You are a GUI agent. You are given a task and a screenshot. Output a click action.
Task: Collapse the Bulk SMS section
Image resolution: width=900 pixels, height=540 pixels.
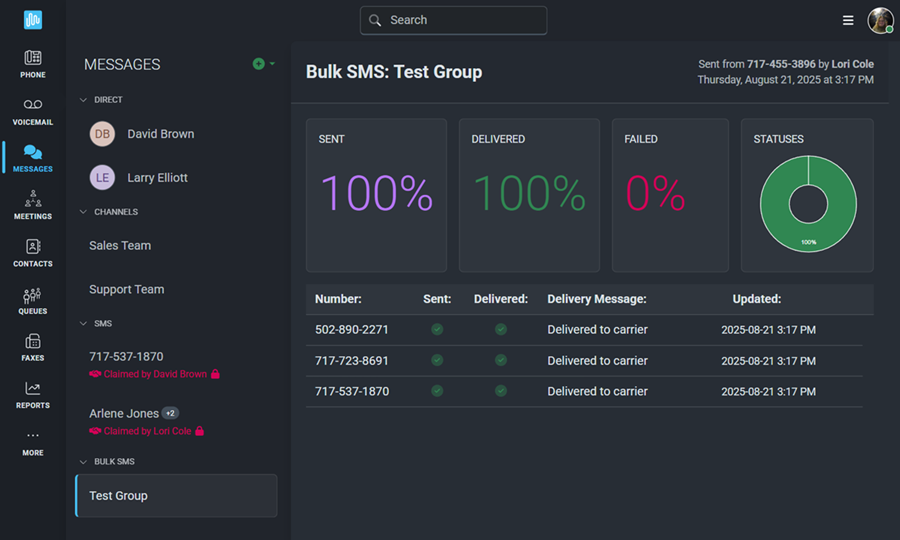coord(84,462)
